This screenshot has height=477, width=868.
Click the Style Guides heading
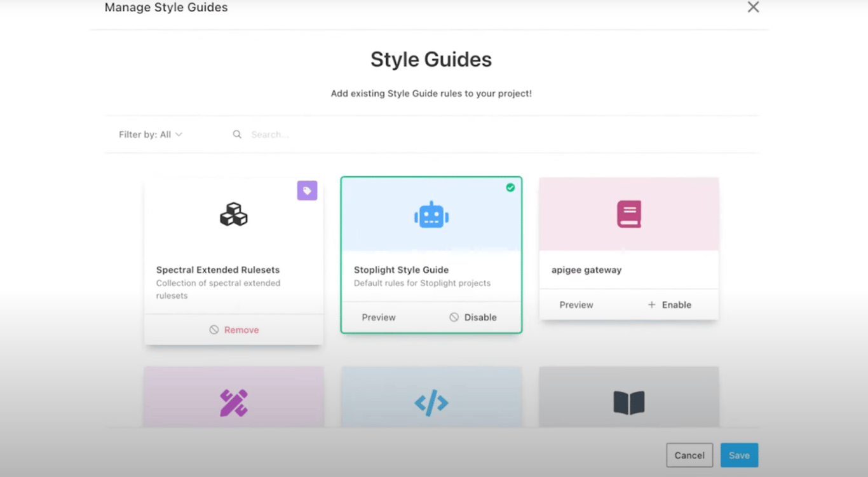[431, 60]
